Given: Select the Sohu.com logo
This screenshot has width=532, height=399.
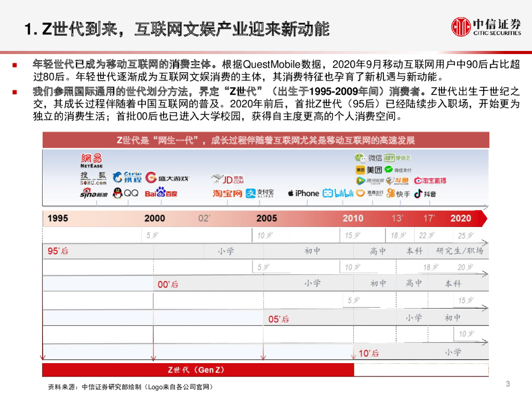Looking at the screenshot, I should tap(94, 178).
